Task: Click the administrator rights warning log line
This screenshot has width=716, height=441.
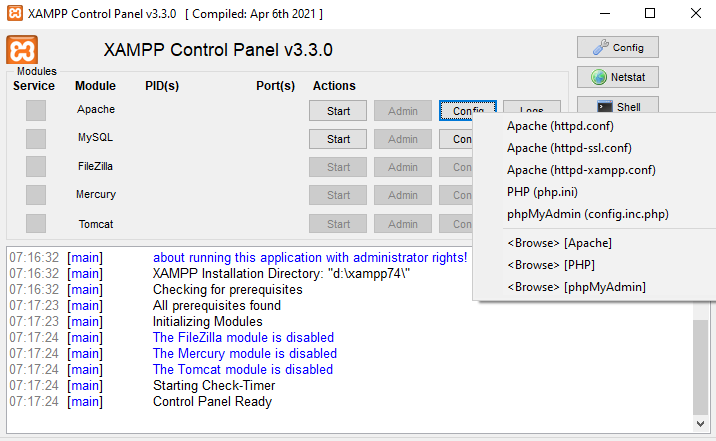Action: [310, 257]
